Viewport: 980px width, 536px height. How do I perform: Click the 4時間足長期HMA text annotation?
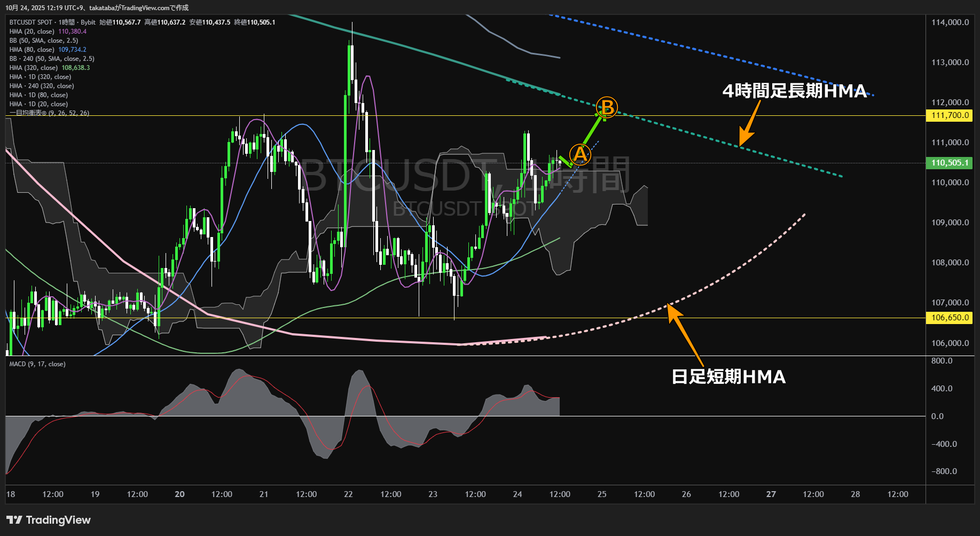pos(794,91)
